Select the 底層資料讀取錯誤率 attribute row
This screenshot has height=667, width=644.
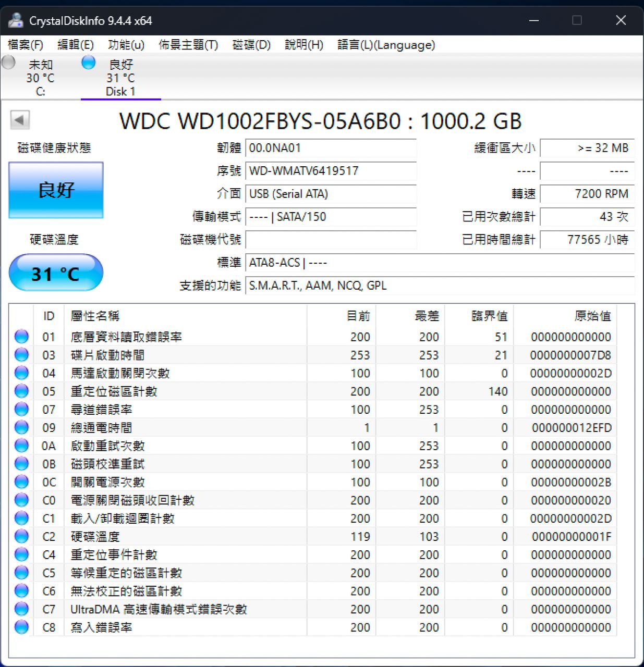click(x=313, y=337)
